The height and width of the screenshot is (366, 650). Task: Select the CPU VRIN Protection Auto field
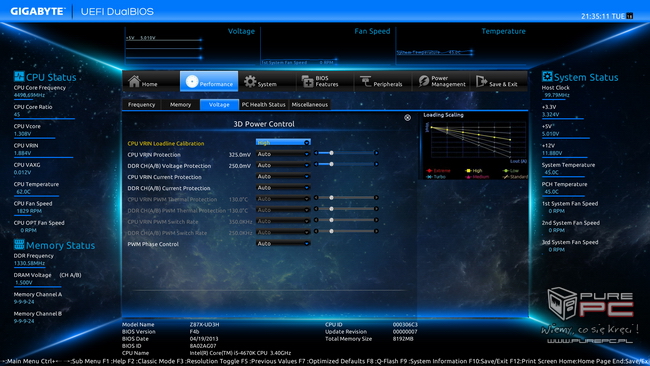283,154
